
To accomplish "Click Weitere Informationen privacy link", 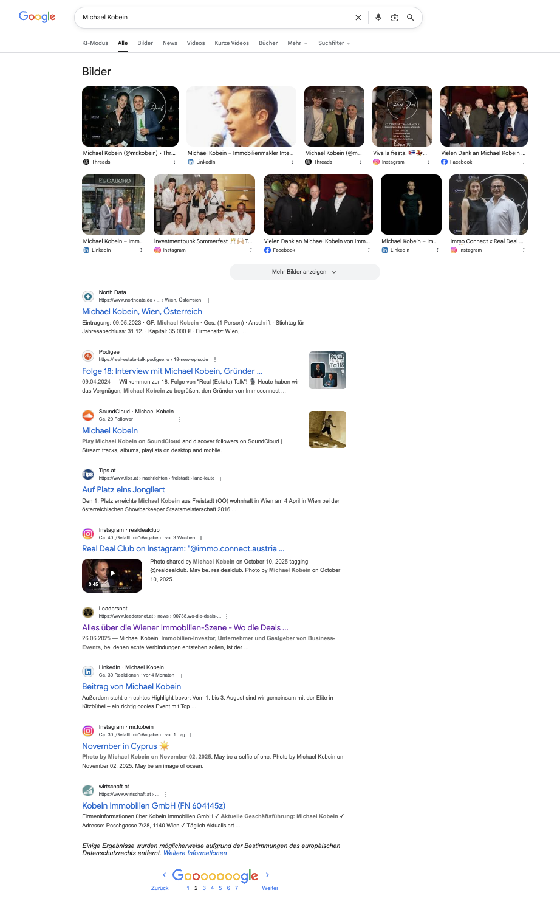I will click(x=195, y=853).
